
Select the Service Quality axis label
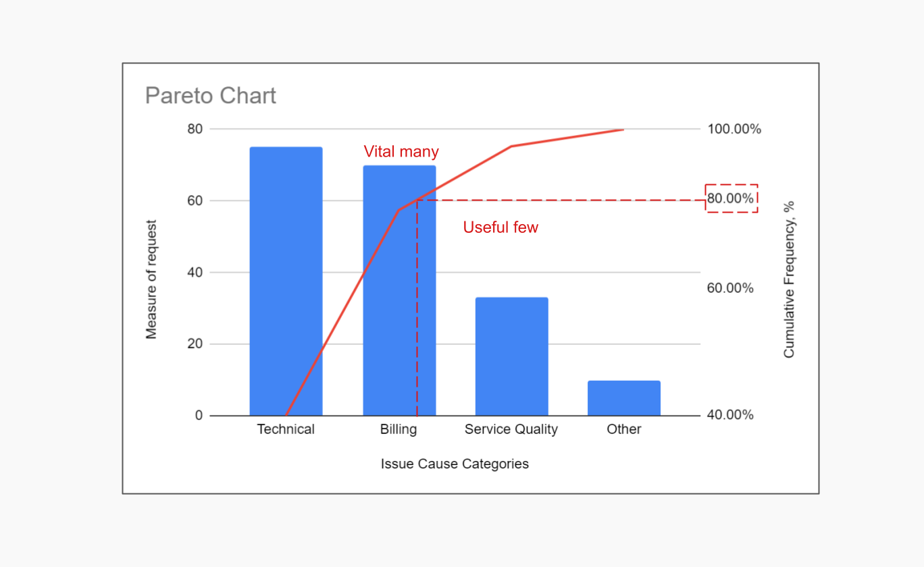[511, 429]
